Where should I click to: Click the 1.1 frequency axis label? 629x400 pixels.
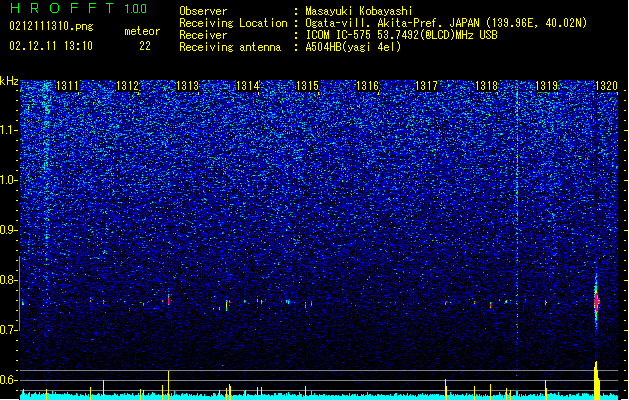(x=9, y=130)
